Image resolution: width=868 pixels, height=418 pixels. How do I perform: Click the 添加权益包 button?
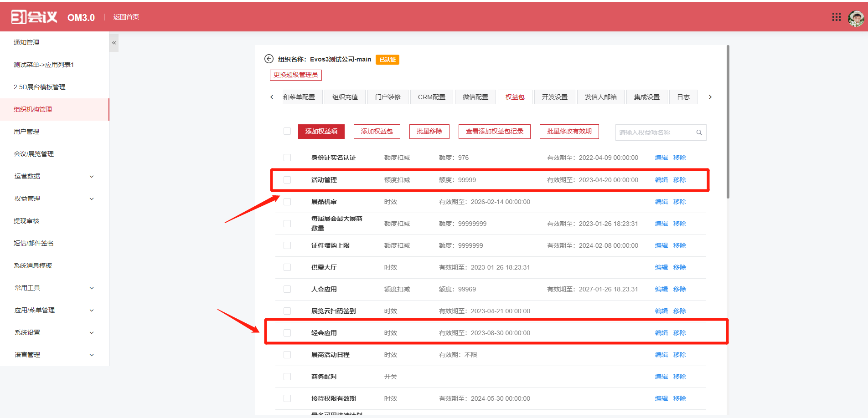tap(377, 131)
